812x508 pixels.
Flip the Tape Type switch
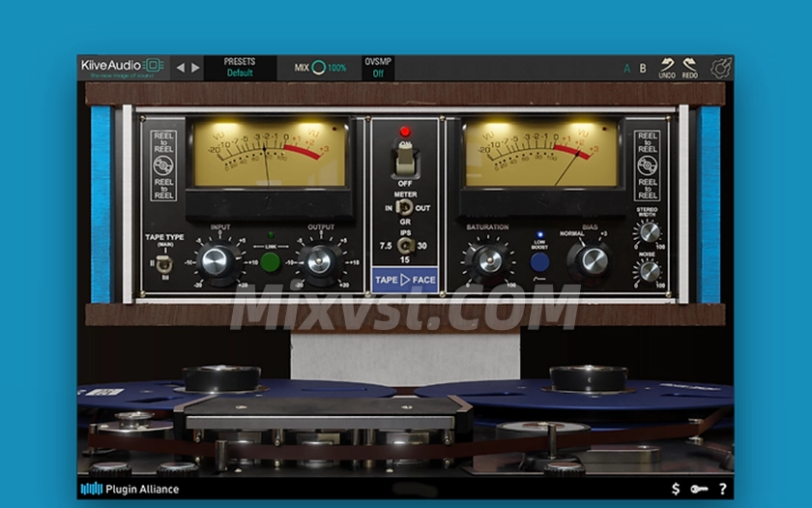[x=164, y=264]
